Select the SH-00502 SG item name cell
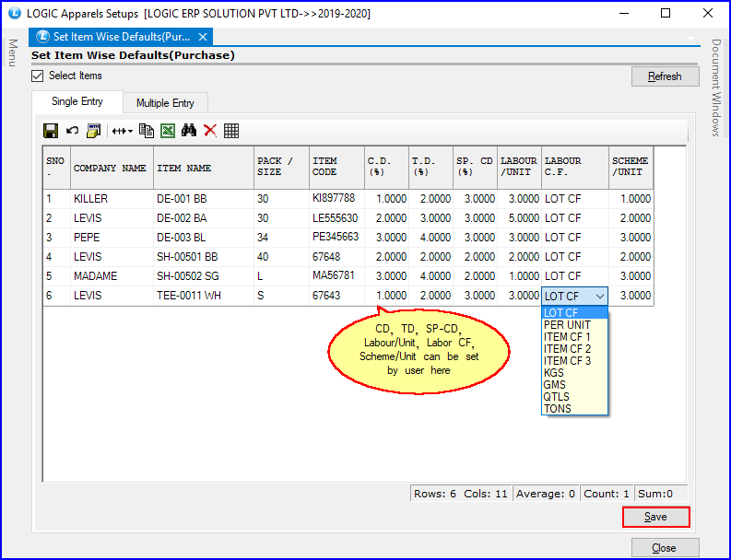 tap(204, 276)
